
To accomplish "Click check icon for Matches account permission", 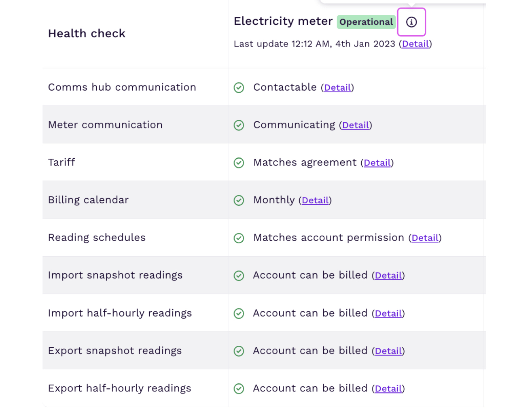I will [x=239, y=238].
